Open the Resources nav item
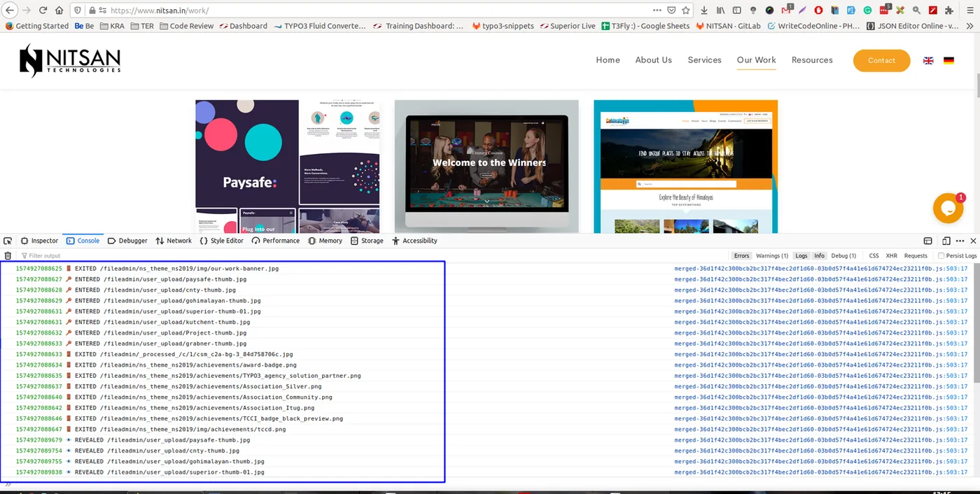The image size is (980, 494). tap(812, 60)
